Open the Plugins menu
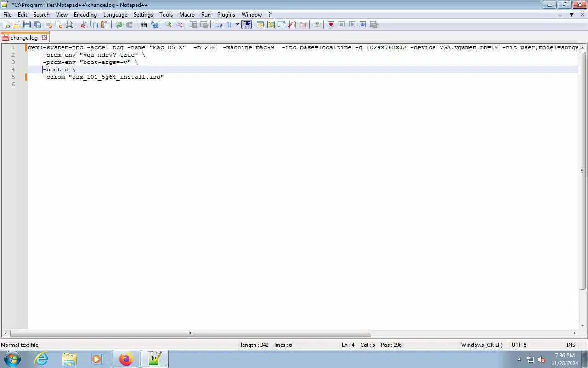This screenshot has height=368, width=588. coord(226,15)
